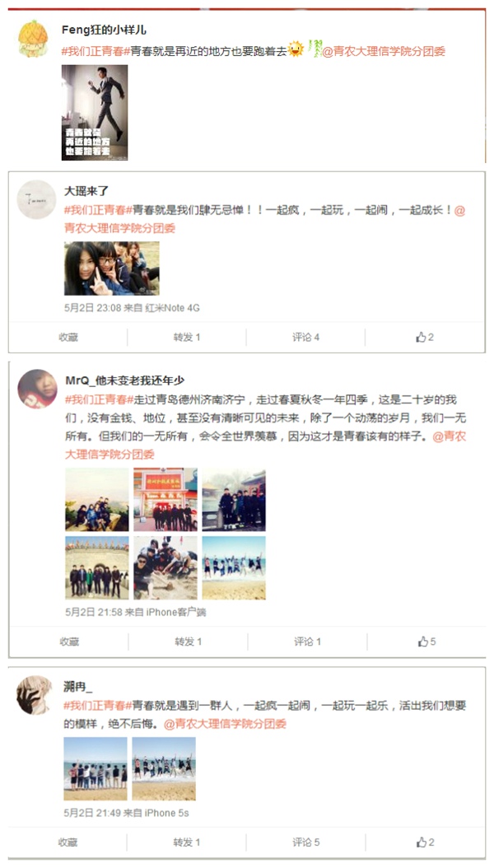494x868 pixels.
Task: Open username link MrQ_他未变老我还年少
Action: coord(125,380)
